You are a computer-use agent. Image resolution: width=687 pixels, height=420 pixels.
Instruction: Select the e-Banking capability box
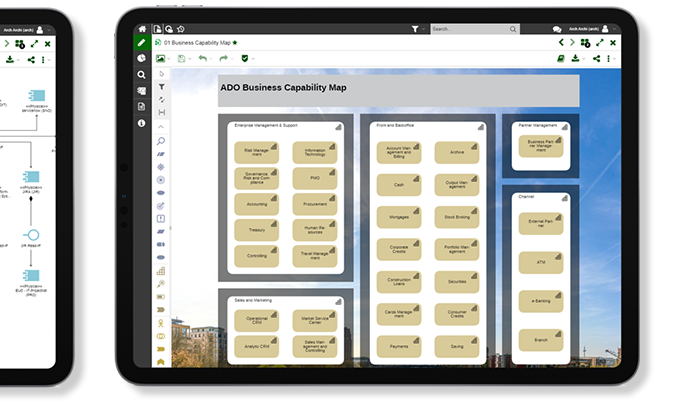541,300
